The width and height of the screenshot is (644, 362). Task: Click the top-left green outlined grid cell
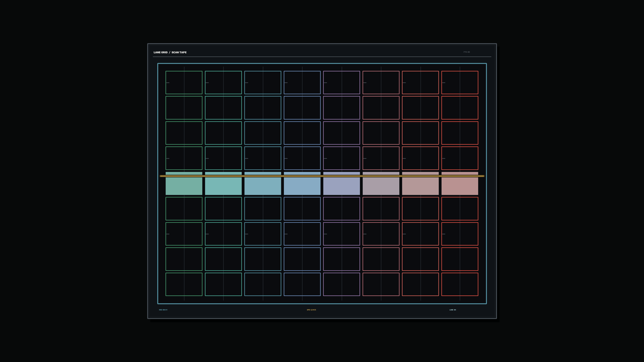[184, 82]
